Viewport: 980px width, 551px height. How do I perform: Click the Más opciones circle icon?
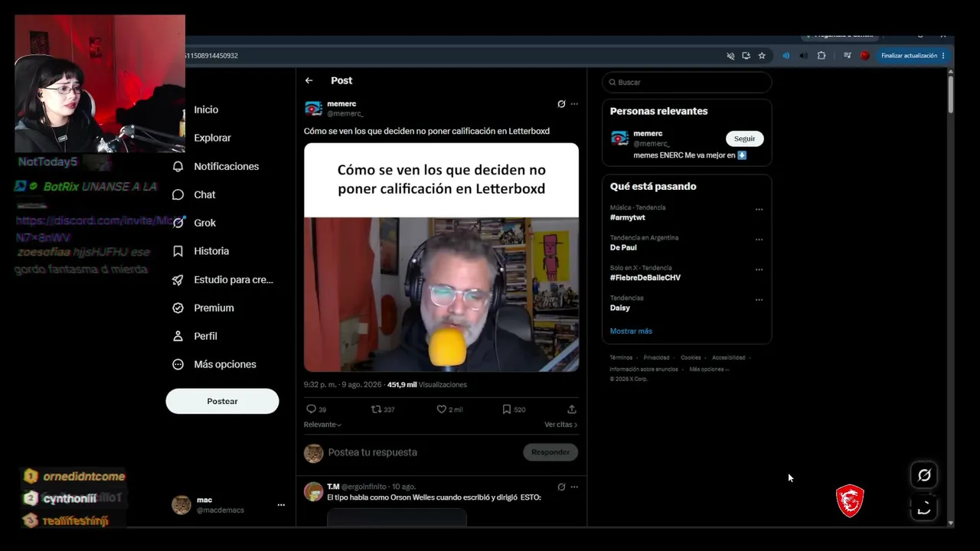pyautogui.click(x=178, y=364)
